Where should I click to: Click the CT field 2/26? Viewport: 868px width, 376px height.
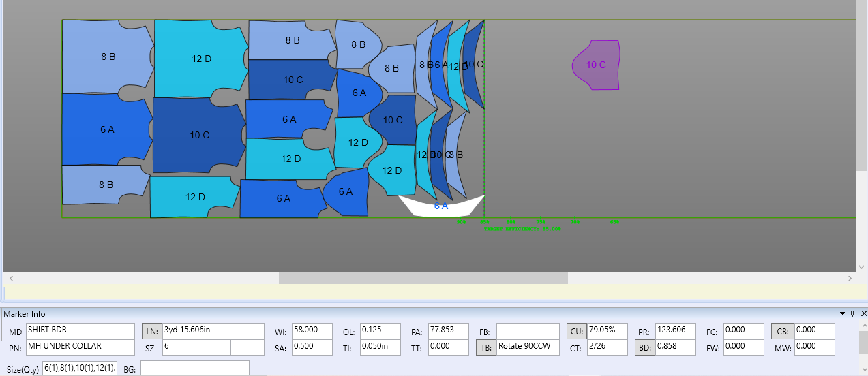[608, 347]
